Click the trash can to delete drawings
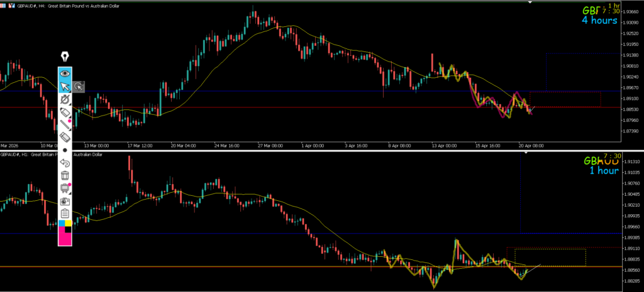The width and height of the screenshot is (644, 292). coord(65,175)
